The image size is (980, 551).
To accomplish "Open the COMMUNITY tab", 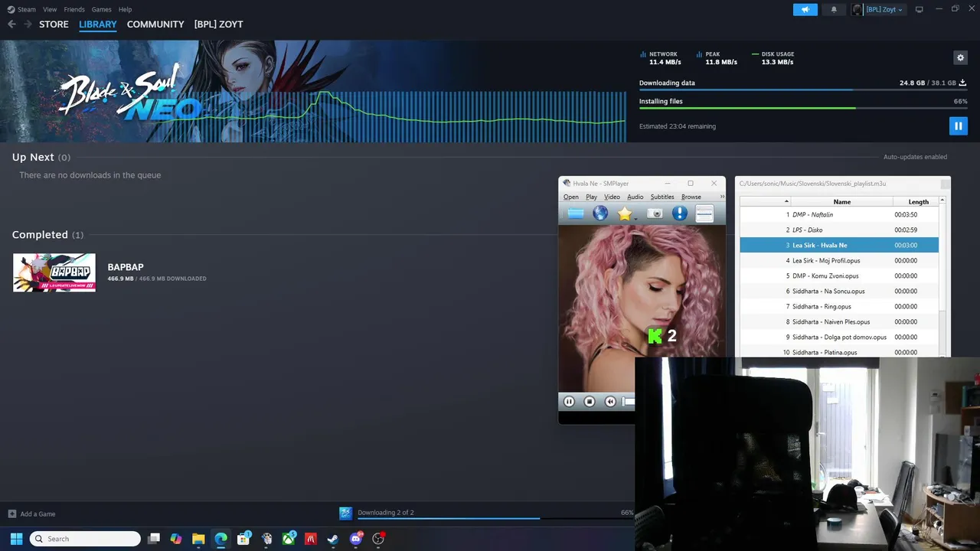I will click(155, 24).
